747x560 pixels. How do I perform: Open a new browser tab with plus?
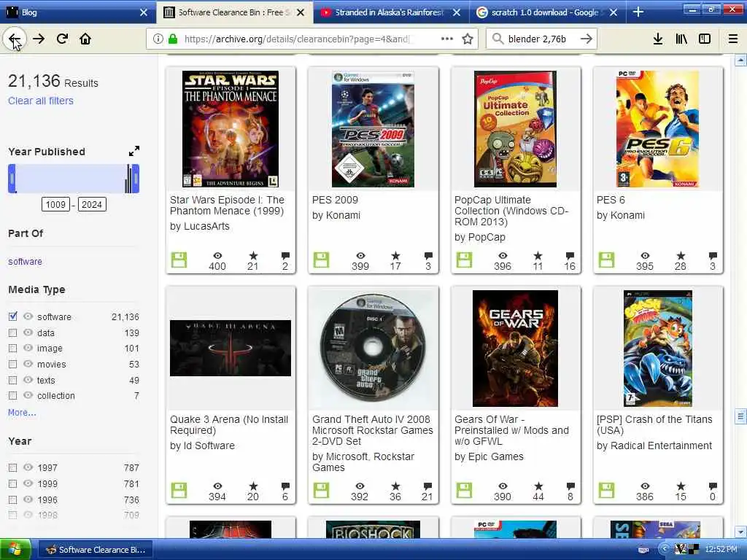(638, 12)
